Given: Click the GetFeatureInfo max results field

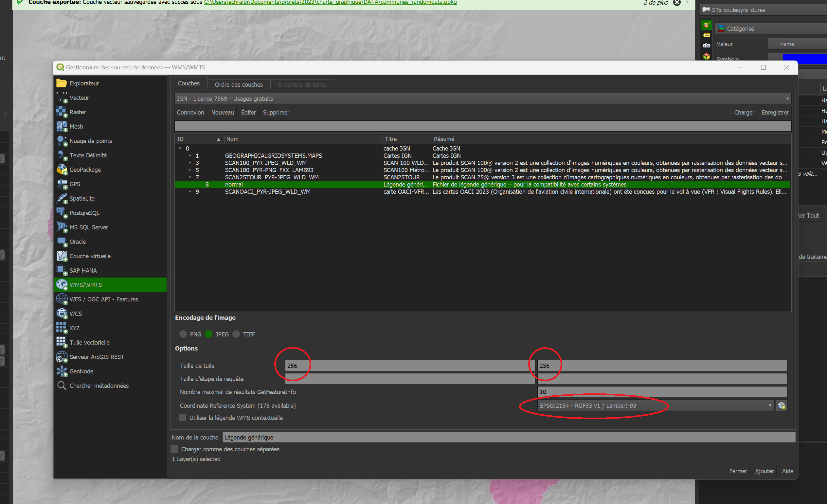Looking at the screenshot, I should [662, 392].
